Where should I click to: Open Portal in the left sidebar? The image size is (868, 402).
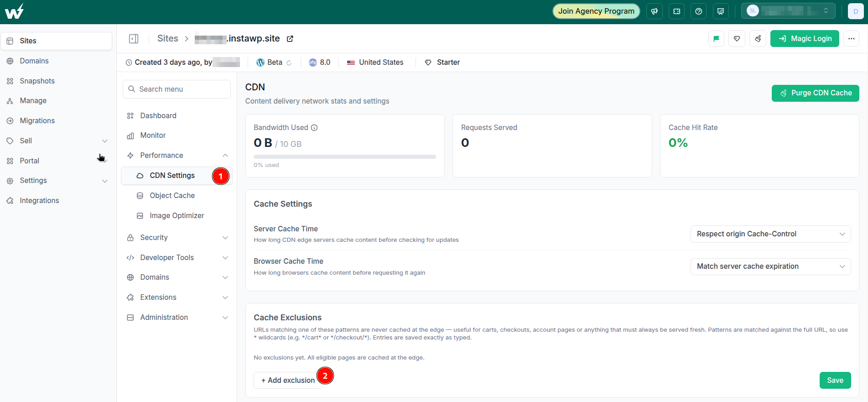click(57, 161)
